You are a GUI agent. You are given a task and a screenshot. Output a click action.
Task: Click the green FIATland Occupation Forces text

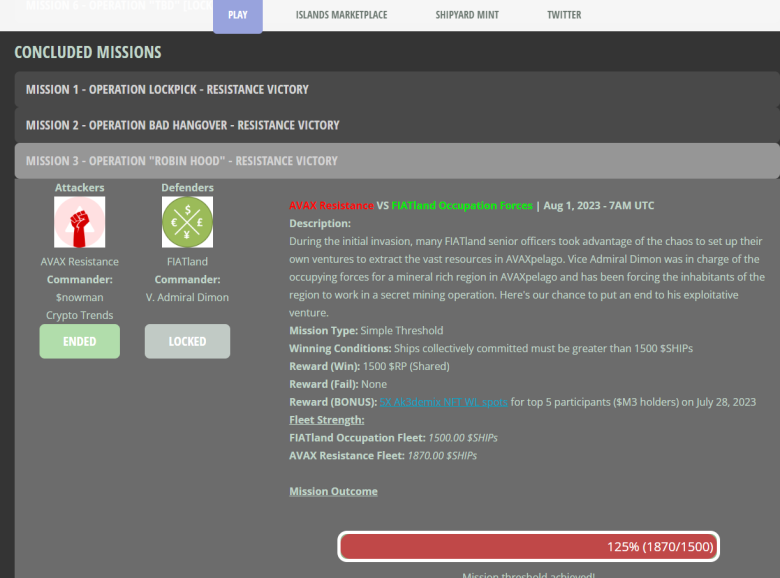462,205
